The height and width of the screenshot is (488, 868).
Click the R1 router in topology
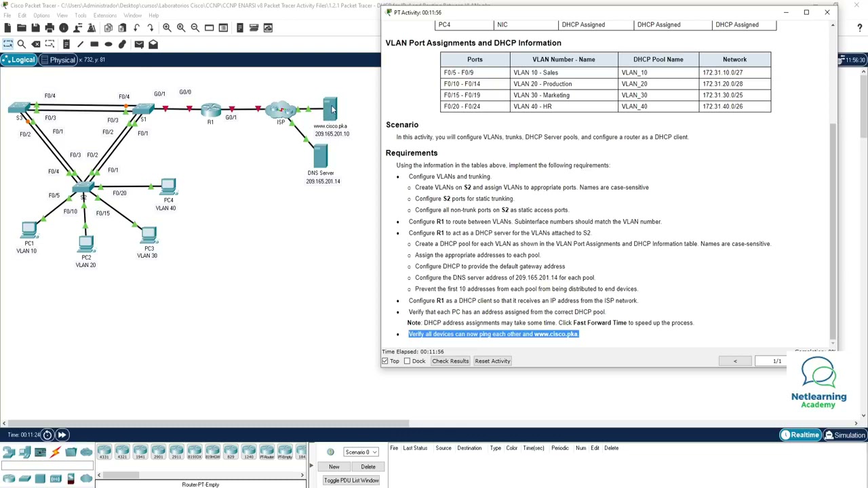coord(211,110)
